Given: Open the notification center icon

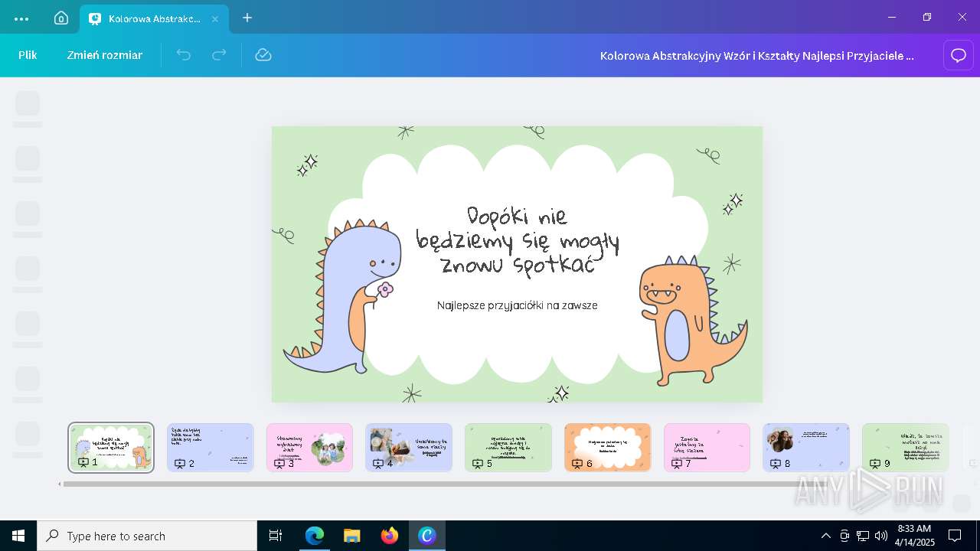Looking at the screenshot, I should tap(955, 536).
